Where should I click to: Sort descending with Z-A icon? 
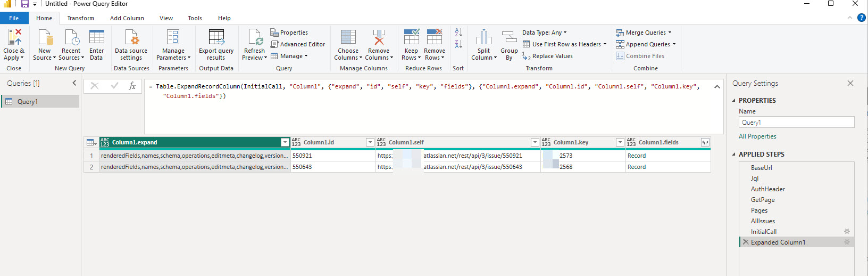[458, 44]
